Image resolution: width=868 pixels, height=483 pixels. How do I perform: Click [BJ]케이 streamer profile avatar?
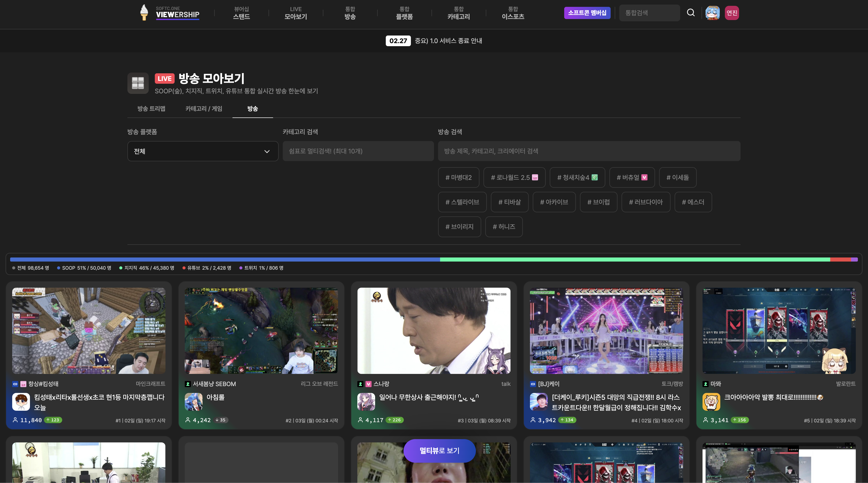[539, 402]
